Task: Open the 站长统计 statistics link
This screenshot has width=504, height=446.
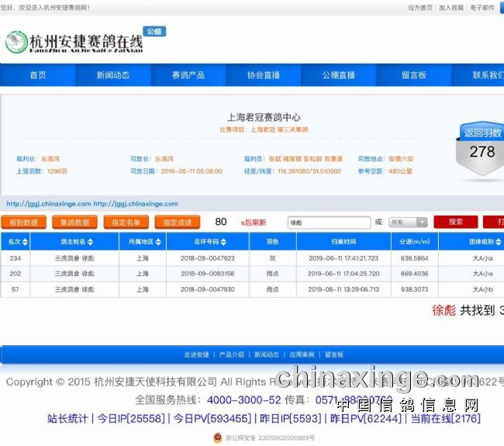Action: click(x=67, y=419)
